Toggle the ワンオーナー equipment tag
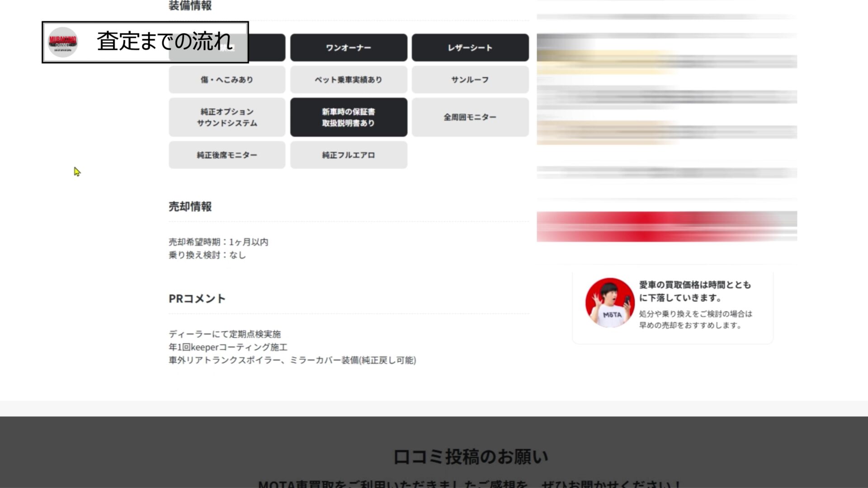868x488 pixels. pyautogui.click(x=348, y=47)
